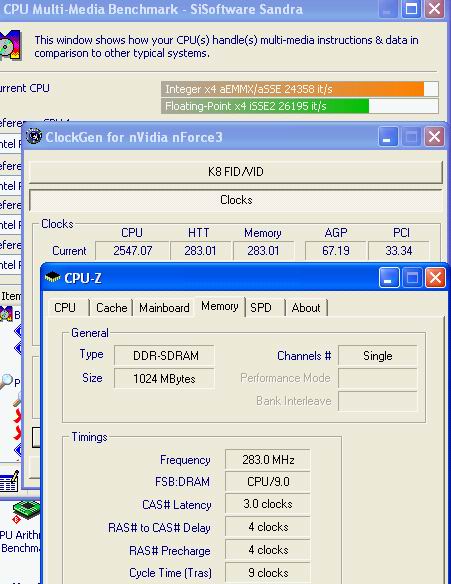
Task: Maximize the Sandra benchmark window
Action: pos(411,8)
